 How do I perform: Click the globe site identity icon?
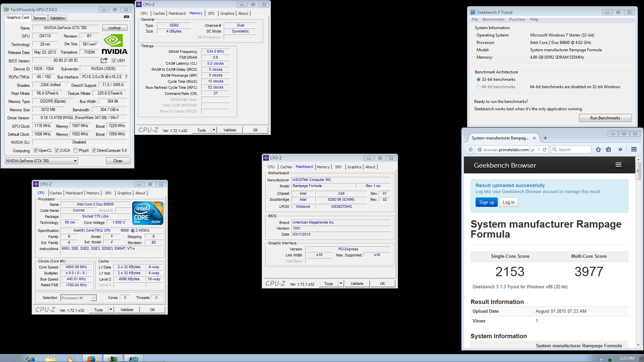point(480,149)
